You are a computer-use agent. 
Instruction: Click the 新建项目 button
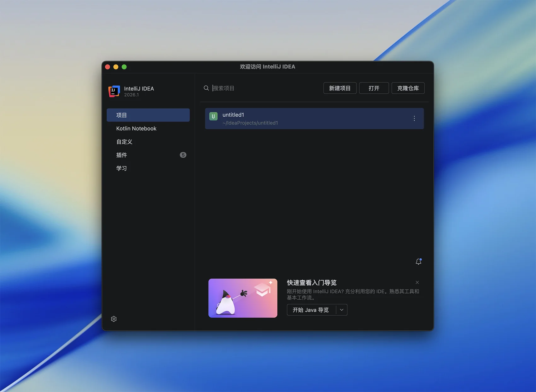(x=340, y=88)
